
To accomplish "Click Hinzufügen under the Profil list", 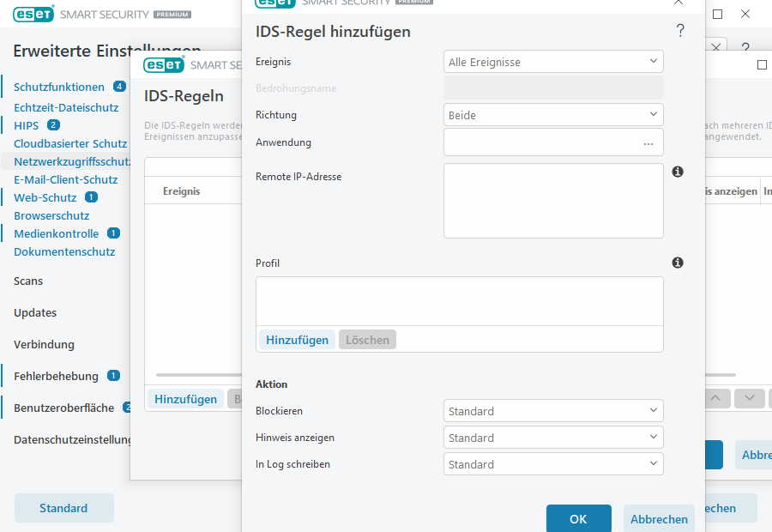I will coord(297,340).
